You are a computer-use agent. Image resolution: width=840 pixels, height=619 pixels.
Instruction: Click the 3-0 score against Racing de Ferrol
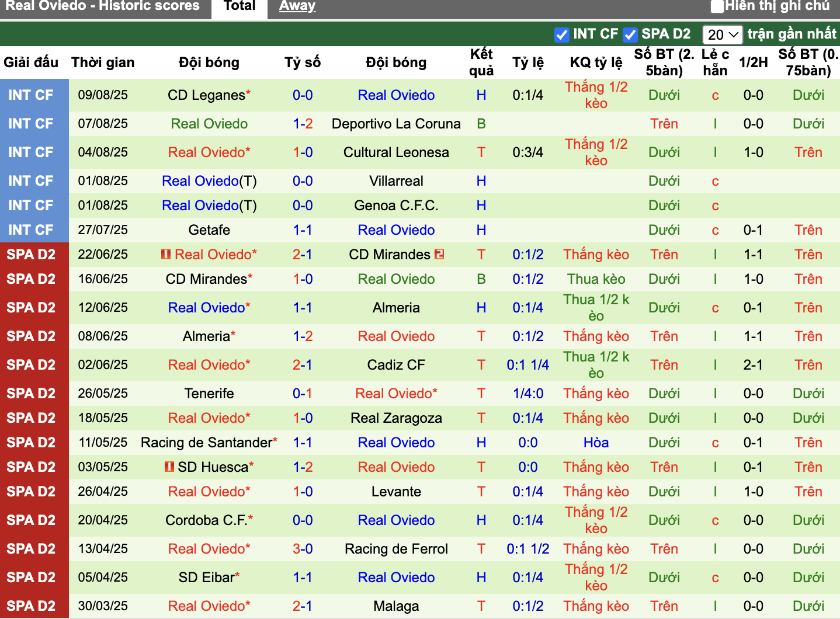pos(303,549)
